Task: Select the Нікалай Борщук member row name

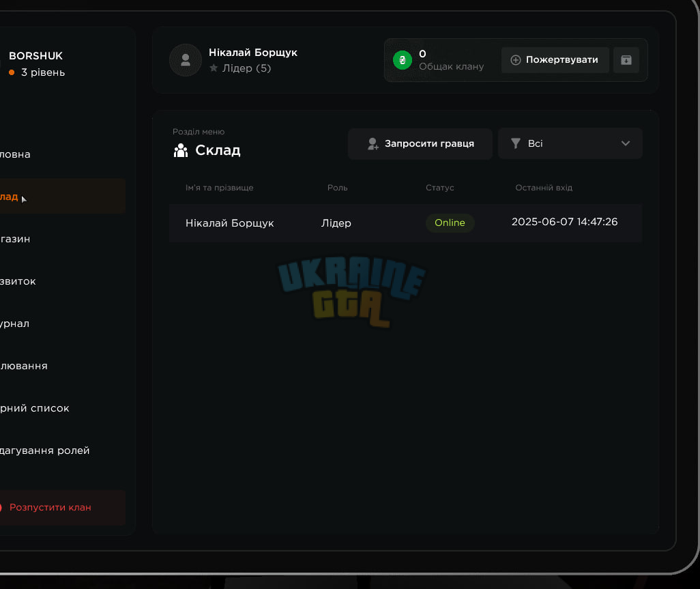Action: tap(229, 223)
